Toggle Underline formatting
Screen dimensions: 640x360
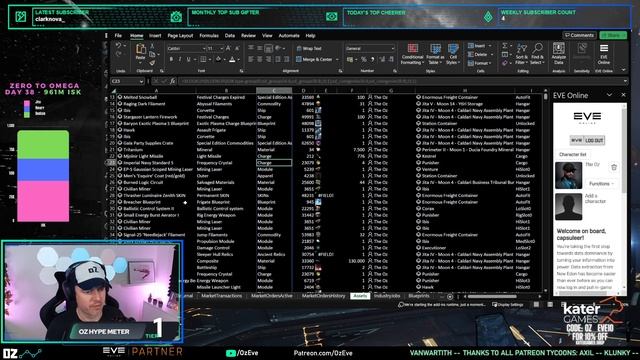188,60
